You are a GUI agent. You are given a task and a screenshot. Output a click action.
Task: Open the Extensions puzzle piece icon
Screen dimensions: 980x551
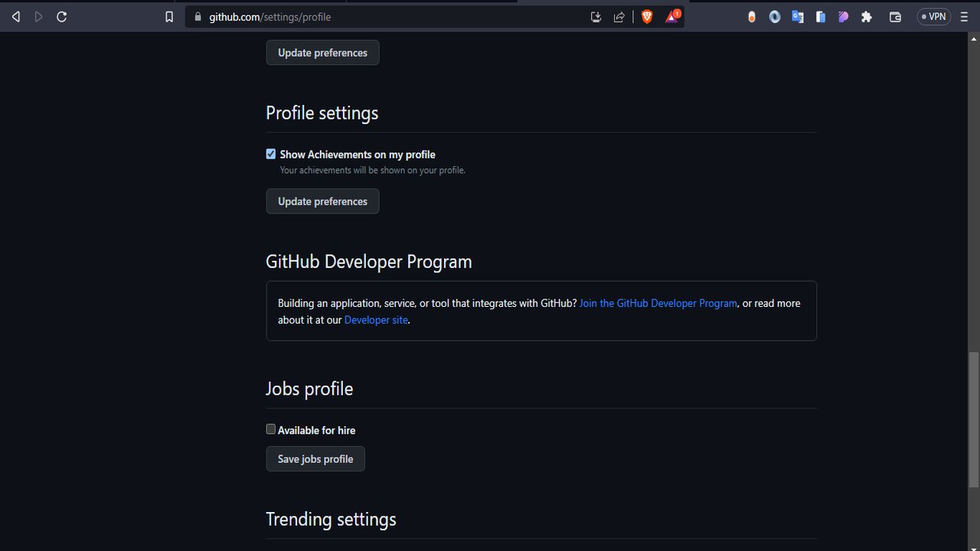coord(867,17)
